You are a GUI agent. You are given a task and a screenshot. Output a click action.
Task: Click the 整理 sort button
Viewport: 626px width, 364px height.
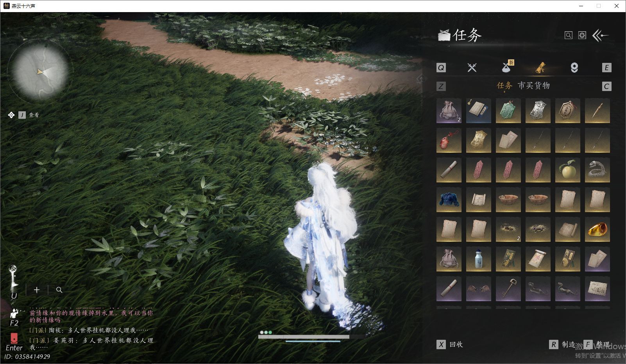point(597,344)
